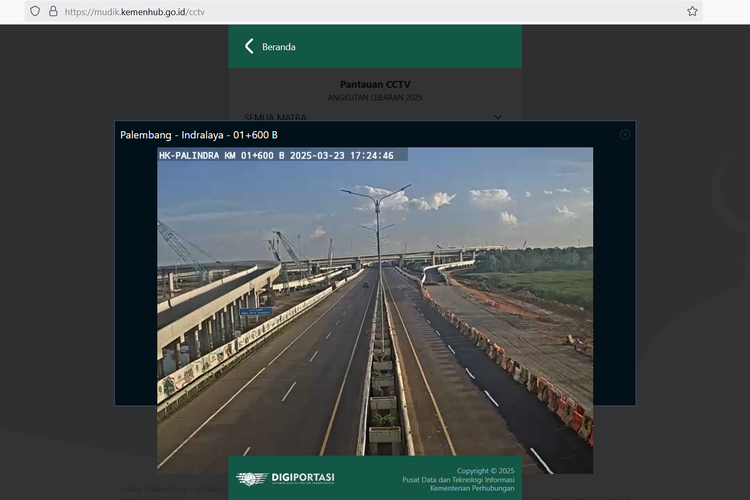Click the URL address field
750x500 pixels.
(364, 11)
